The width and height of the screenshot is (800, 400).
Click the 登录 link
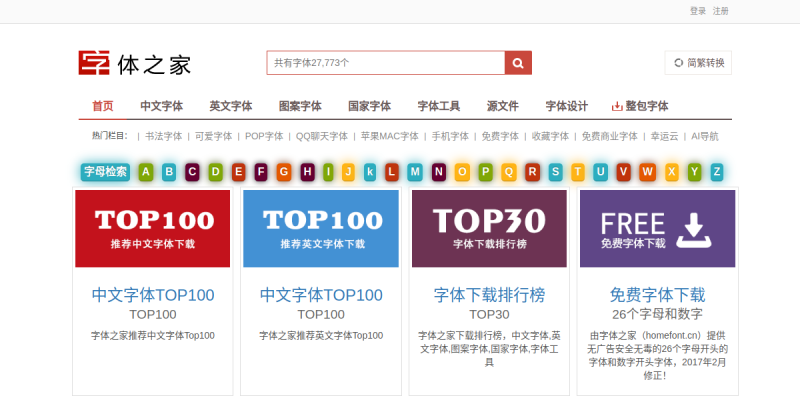[698, 11]
